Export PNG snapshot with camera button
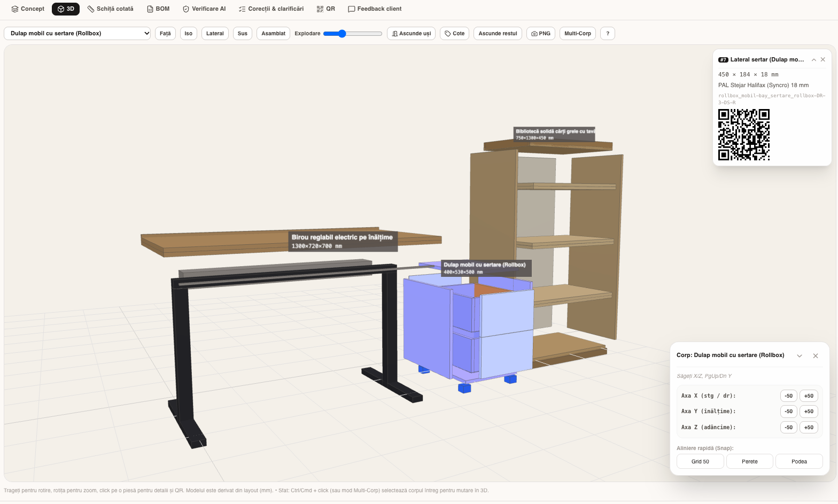Viewport: 838px width, 504px height. pyautogui.click(x=541, y=33)
